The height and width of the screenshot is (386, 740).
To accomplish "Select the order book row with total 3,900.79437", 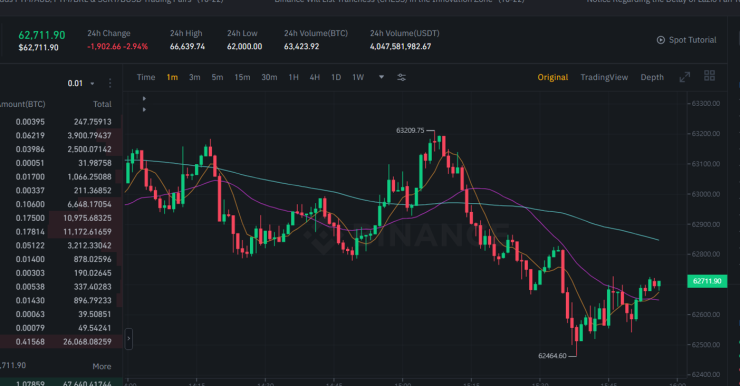I will coord(61,135).
